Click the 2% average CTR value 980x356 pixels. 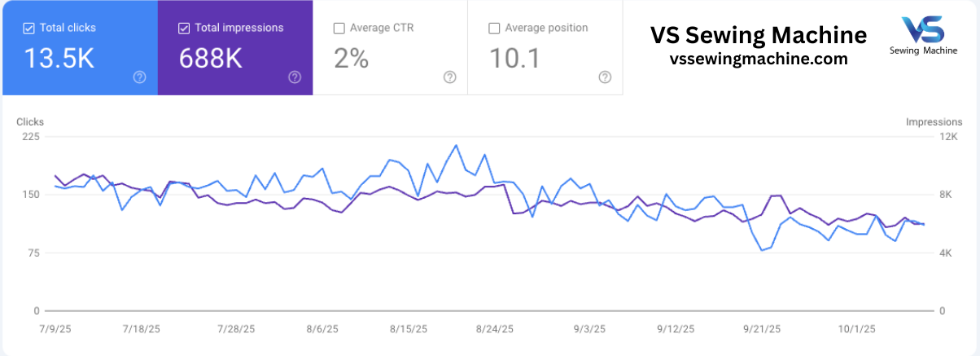pyautogui.click(x=352, y=58)
